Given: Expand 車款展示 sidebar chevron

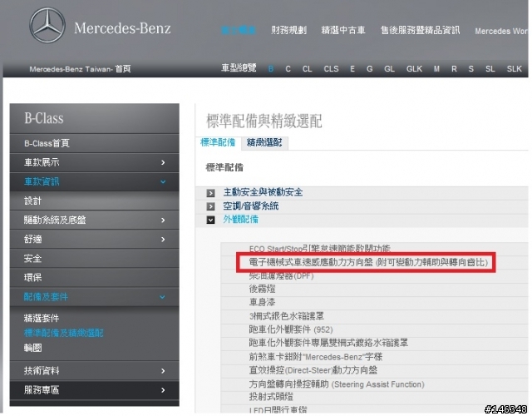Looking at the screenshot, I should pyautogui.click(x=163, y=163).
